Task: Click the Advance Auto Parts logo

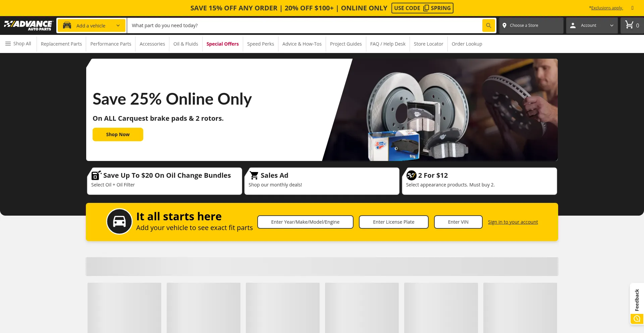Action: coord(29,25)
